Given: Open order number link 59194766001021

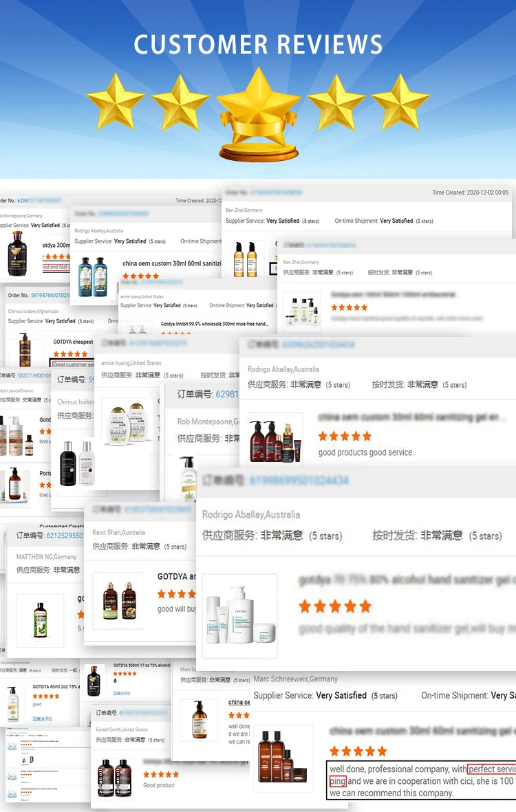Looking at the screenshot, I should [x=50, y=295].
